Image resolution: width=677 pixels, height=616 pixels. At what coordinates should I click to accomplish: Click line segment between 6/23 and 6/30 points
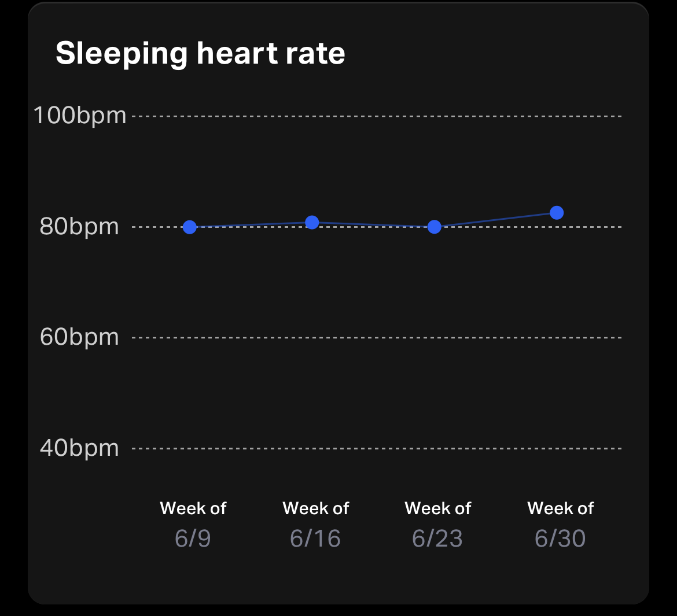click(496, 220)
